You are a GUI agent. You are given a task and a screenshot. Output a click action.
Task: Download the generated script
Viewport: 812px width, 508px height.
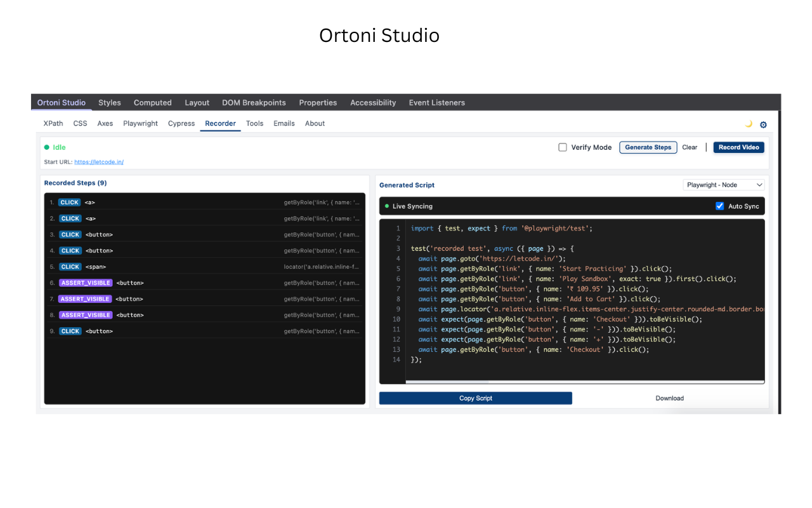[669, 398]
